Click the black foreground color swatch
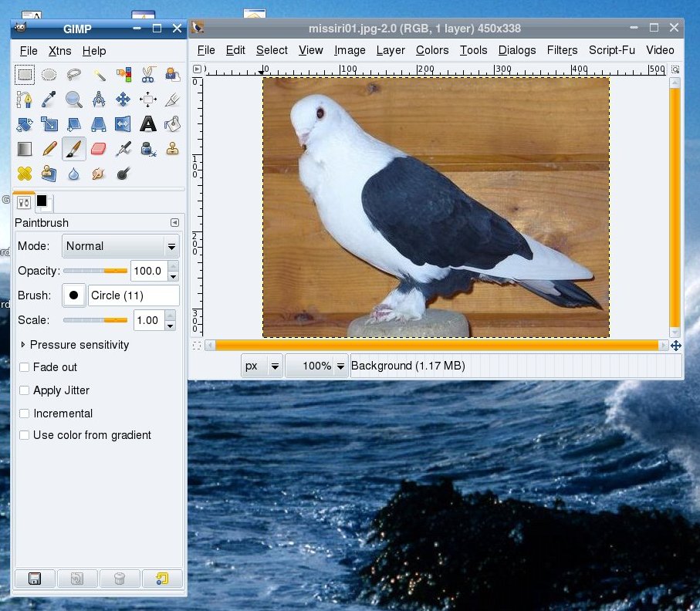 pyautogui.click(x=42, y=201)
